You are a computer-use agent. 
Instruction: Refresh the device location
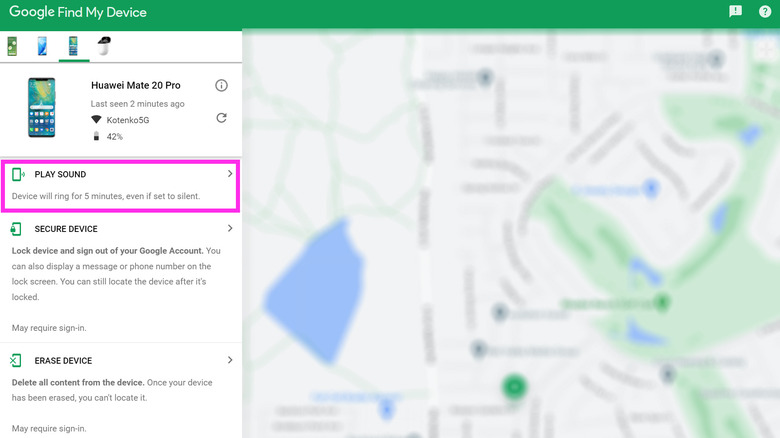pyautogui.click(x=221, y=118)
